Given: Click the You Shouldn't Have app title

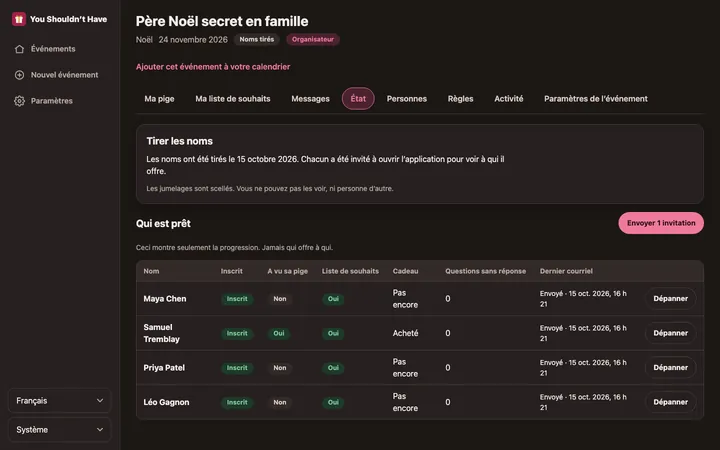Looking at the screenshot, I should click(68, 19).
